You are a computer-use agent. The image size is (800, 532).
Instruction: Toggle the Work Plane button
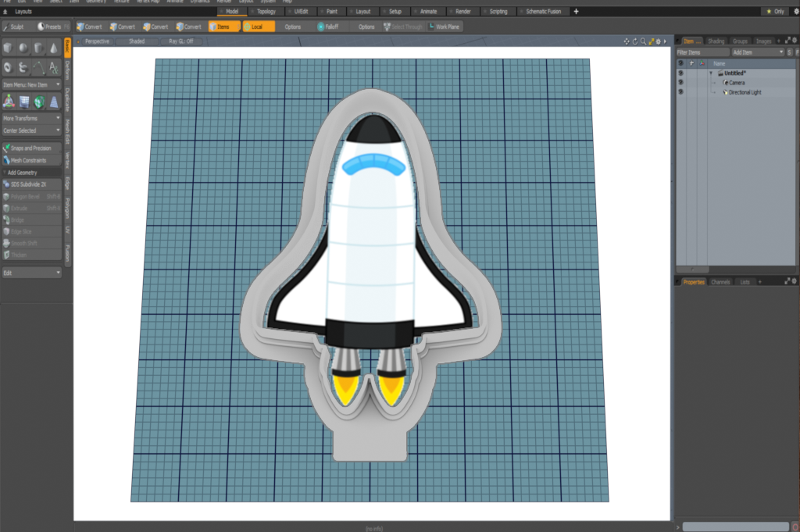[444, 27]
